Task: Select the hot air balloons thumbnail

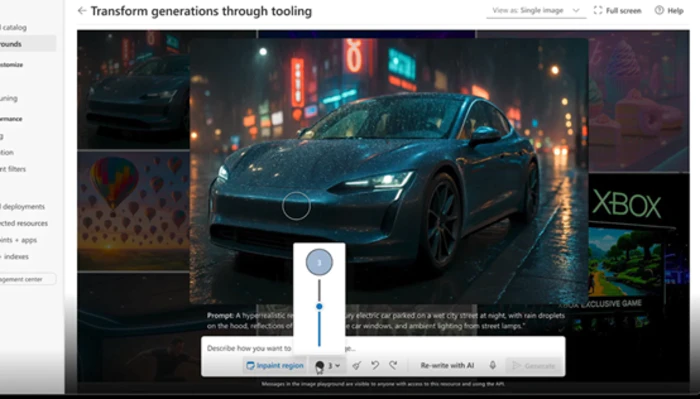Action: tap(133, 211)
